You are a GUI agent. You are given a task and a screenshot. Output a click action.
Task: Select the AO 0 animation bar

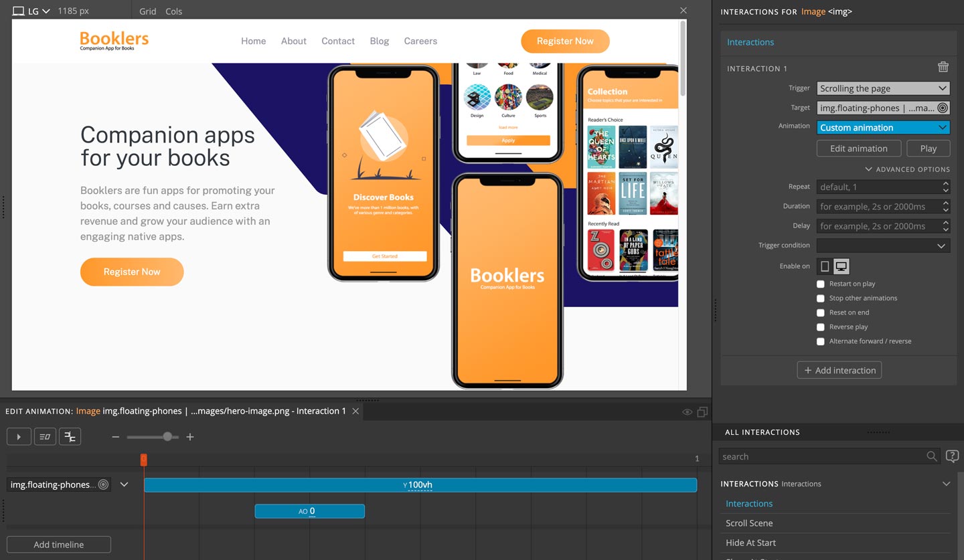pos(309,511)
